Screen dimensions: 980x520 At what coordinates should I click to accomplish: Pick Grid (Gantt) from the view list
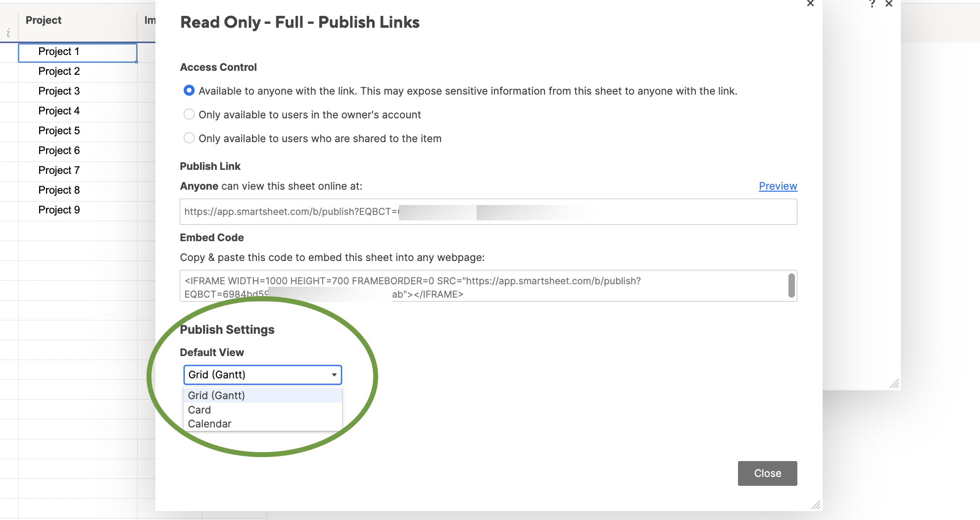click(x=262, y=395)
